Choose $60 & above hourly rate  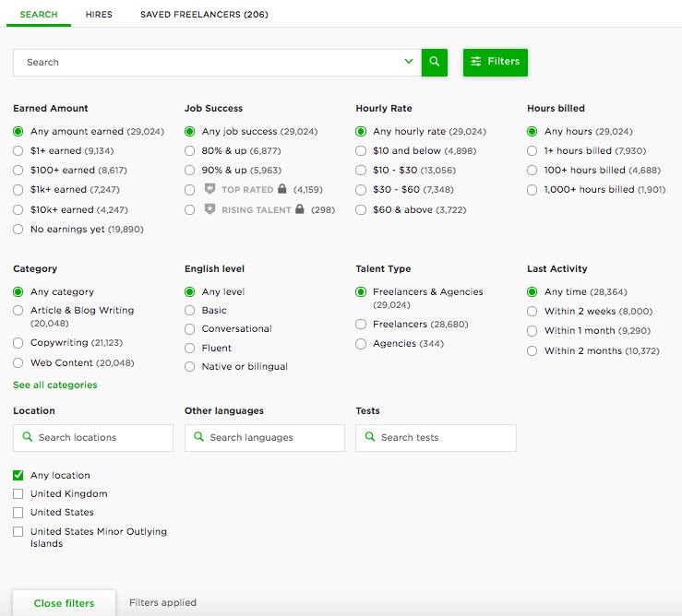tap(361, 209)
